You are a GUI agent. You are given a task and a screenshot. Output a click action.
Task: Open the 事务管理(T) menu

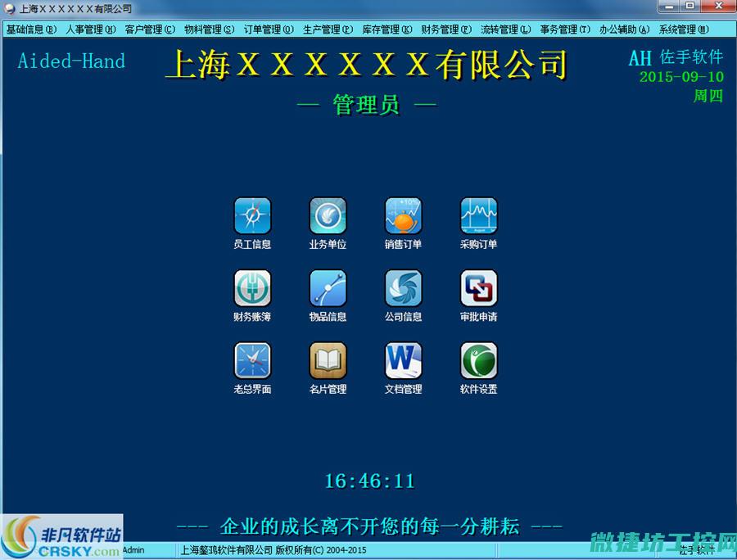coord(565,29)
